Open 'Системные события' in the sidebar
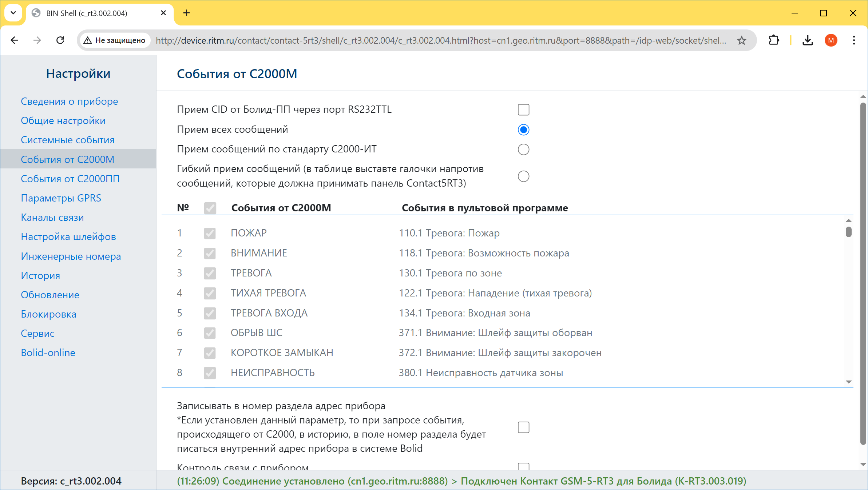Image resolution: width=868 pixels, height=490 pixels. [67, 140]
